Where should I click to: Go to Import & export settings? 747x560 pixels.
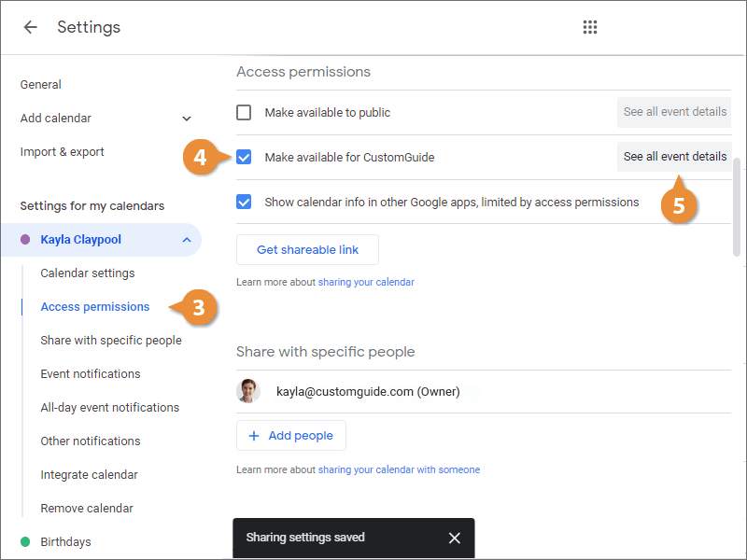pyautogui.click(x=63, y=152)
